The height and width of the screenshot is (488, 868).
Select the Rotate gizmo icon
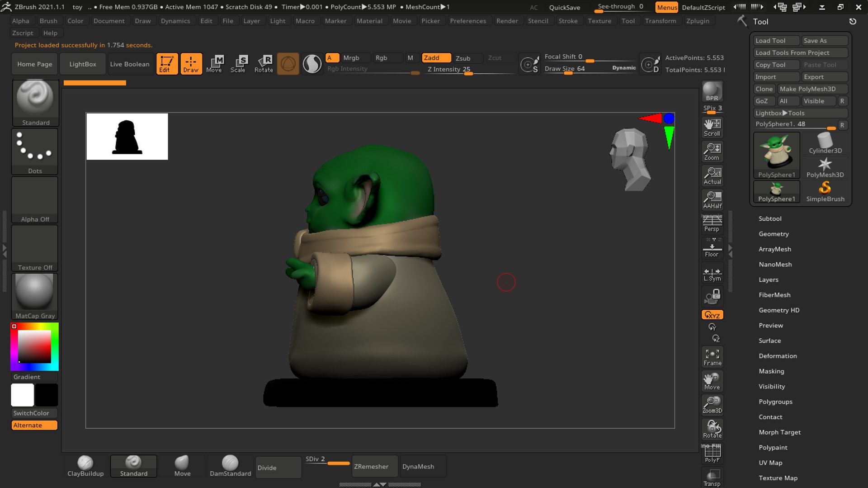tap(264, 64)
